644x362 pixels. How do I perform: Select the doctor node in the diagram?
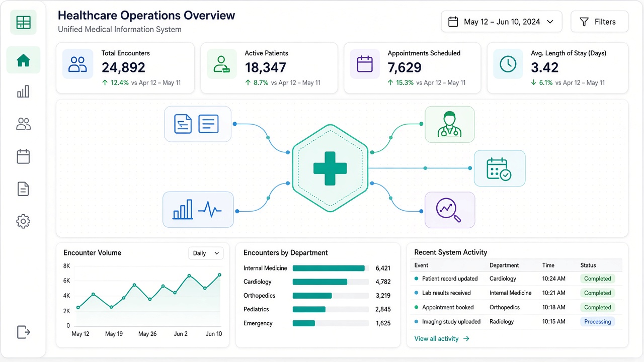tap(449, 124)
